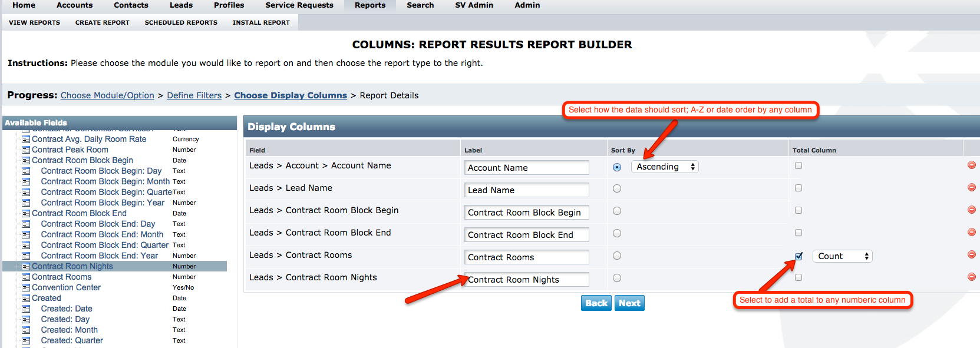Remove the Contract Room Nights column row
This screenshot has height=348, width=980.
pyautogui.click(x=972, y=277)
